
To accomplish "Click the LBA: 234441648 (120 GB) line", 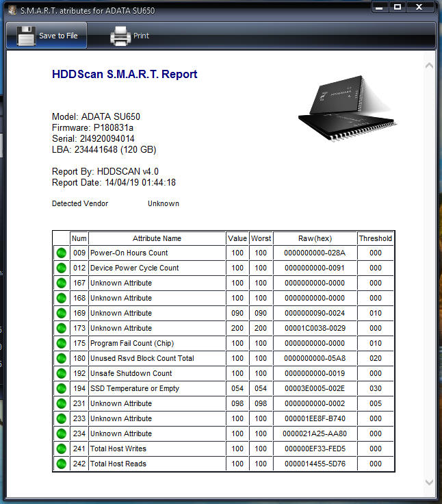I will pos(104,149).
